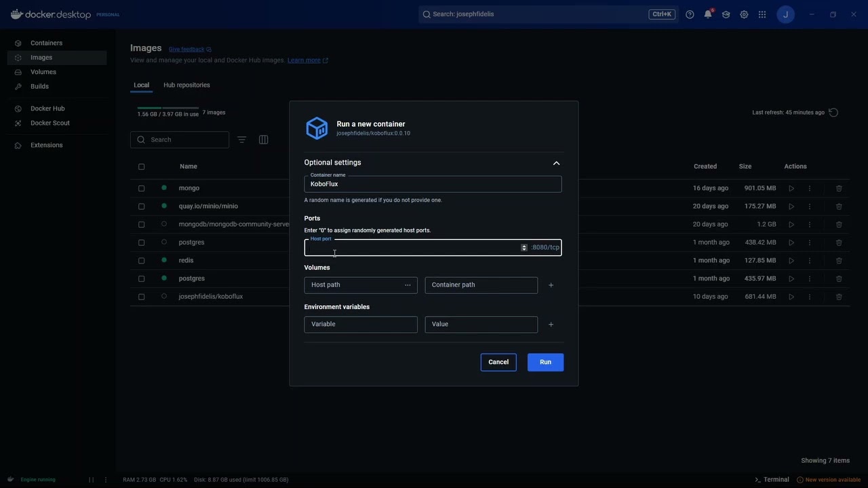Edit the Container name field
Screen dimensions: 868x488
coord(433,184)
